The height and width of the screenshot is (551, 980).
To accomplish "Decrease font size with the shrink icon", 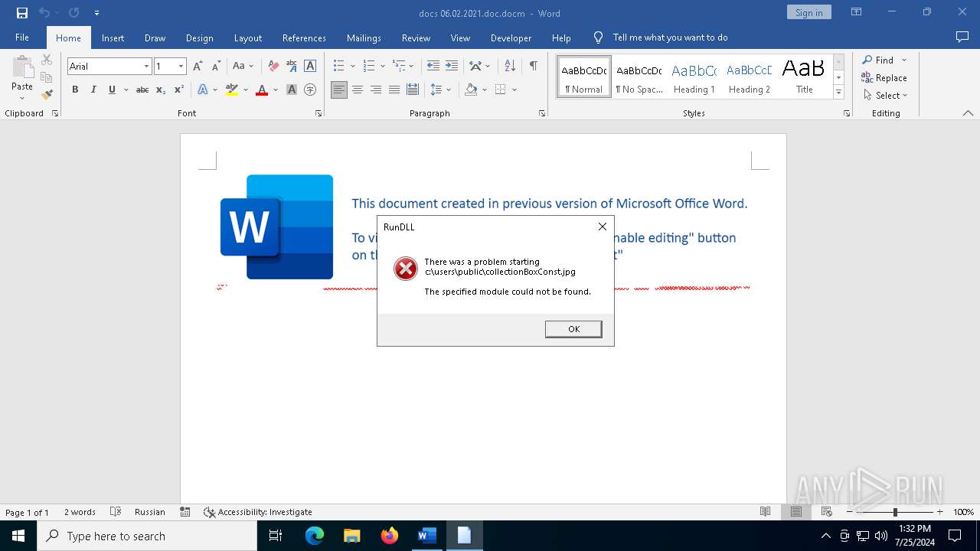I will coord(216,67).
